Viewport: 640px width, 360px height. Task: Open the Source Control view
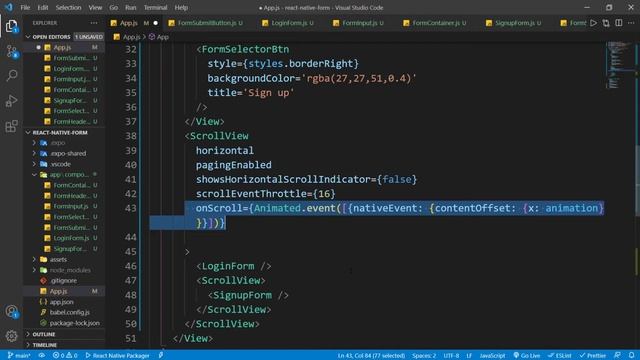tap(11, 51)
